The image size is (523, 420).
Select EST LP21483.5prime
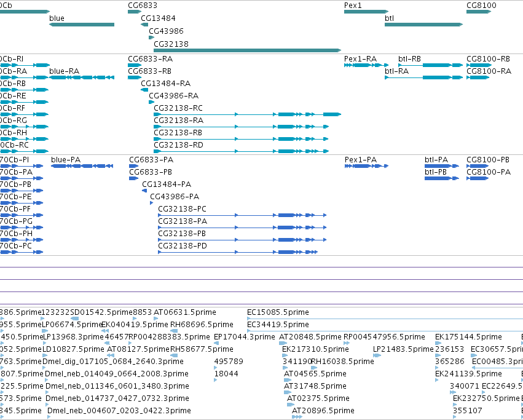click(403, 349)
